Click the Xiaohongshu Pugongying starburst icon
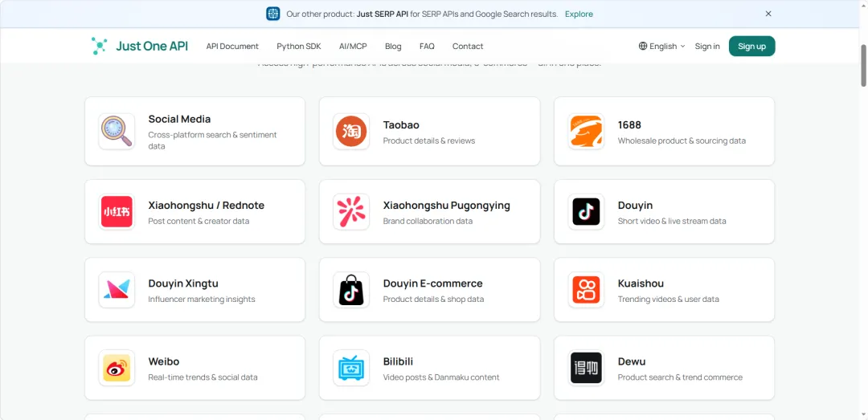Viewport: 868px width, 420px height. pyautogui.click(x=351, y=211)
